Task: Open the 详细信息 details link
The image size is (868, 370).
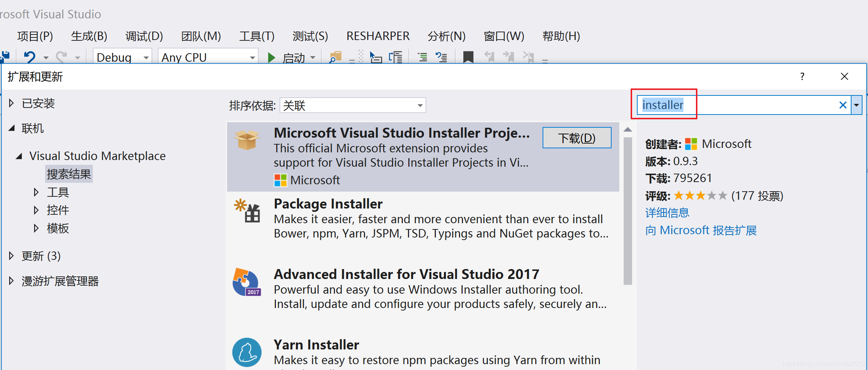Action: [x=667, y=213]
